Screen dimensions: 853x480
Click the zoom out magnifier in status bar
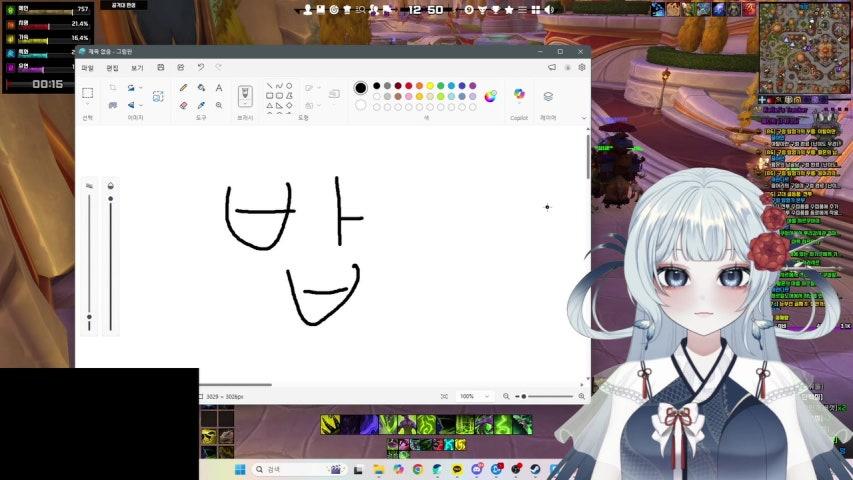(x=506, y=396)
